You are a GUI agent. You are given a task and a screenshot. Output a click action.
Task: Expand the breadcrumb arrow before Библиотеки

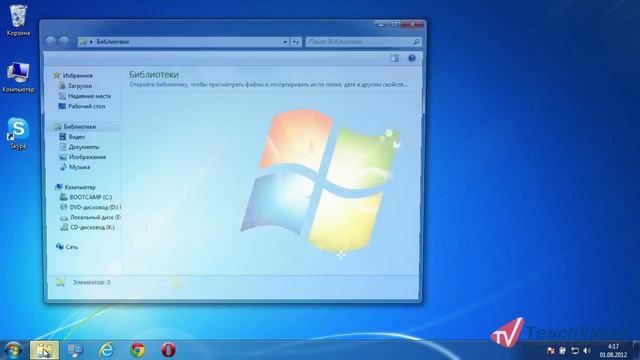click(x=91, y=42)
